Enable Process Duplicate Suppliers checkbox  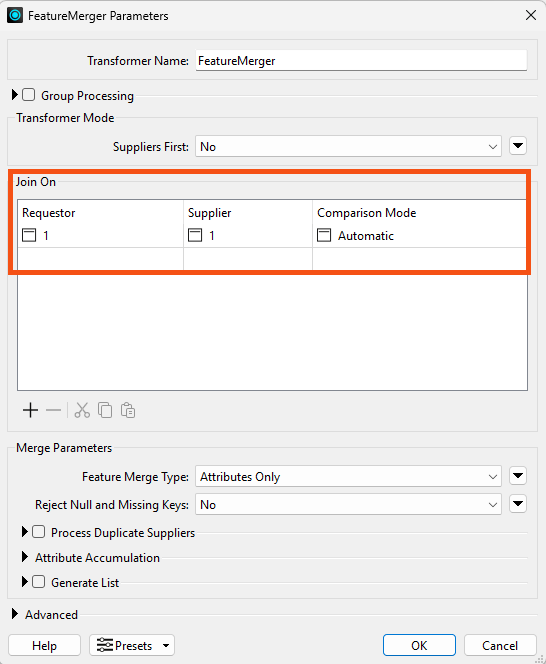[x=39, y=531]
